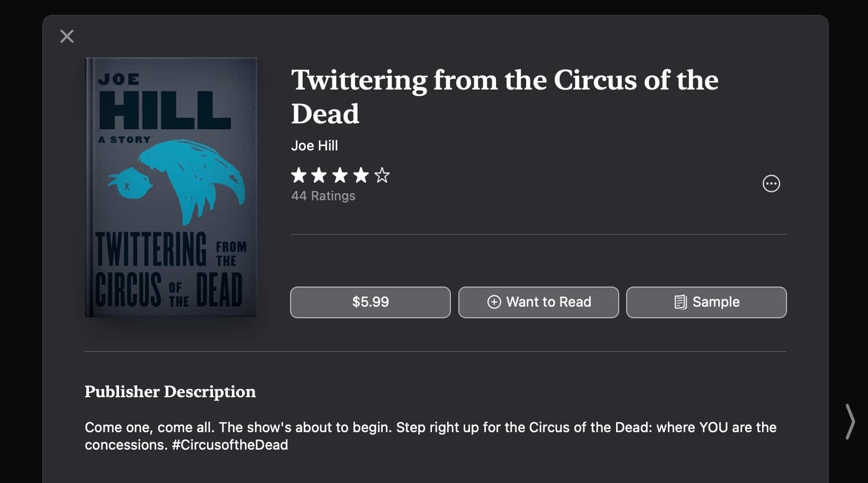Close the book detail sheet
This screenshot has width=868, height=483.
point(67,37)
